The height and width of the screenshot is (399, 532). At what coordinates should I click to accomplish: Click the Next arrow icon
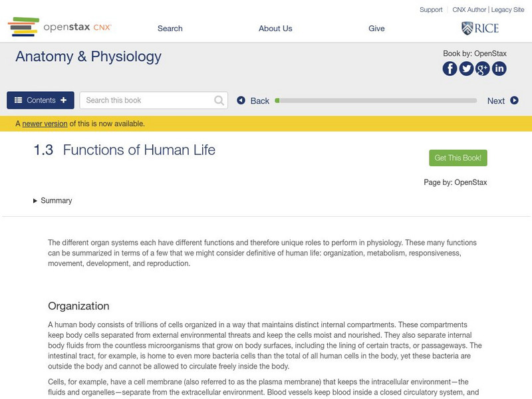click(x=514, y=100)
